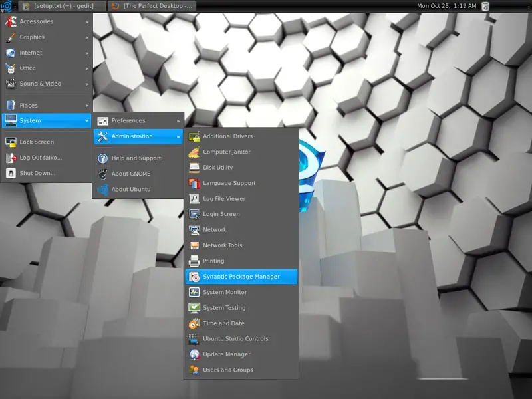The image size is (532, 399).
Task: Click the Preferences submenu icon
Action: [102, 121]
